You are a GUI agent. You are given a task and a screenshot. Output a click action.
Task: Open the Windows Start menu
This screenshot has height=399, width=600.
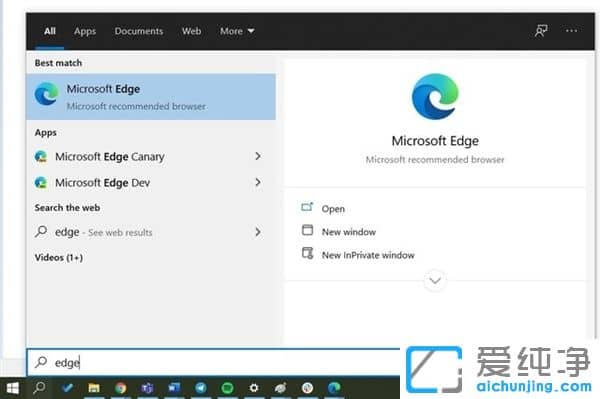[13, 388]
